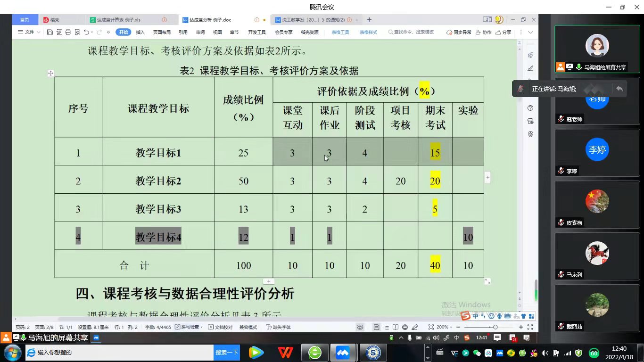
Task: Switch to page layout view icon
Action: 377,327
